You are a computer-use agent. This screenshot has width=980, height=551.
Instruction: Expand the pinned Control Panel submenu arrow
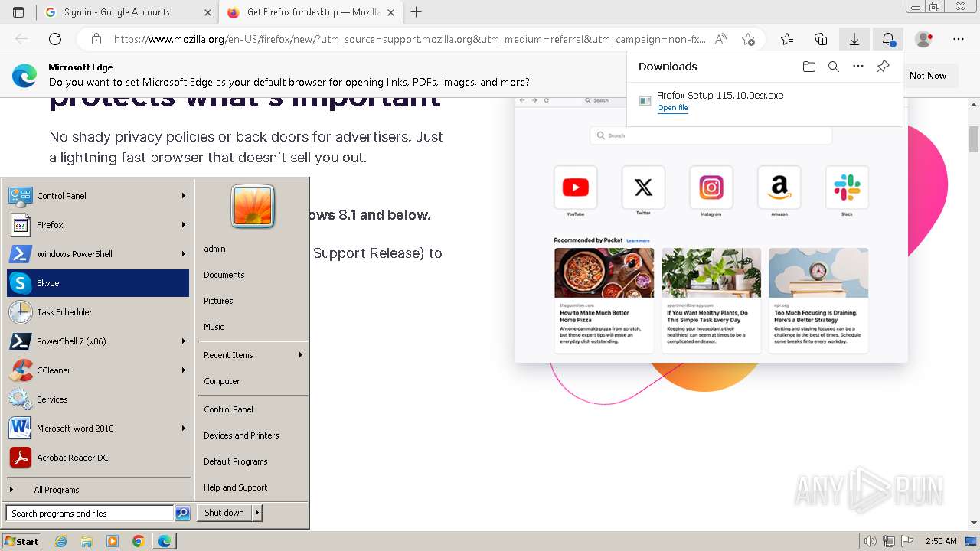pyautogui.click(x=184, y=196)
